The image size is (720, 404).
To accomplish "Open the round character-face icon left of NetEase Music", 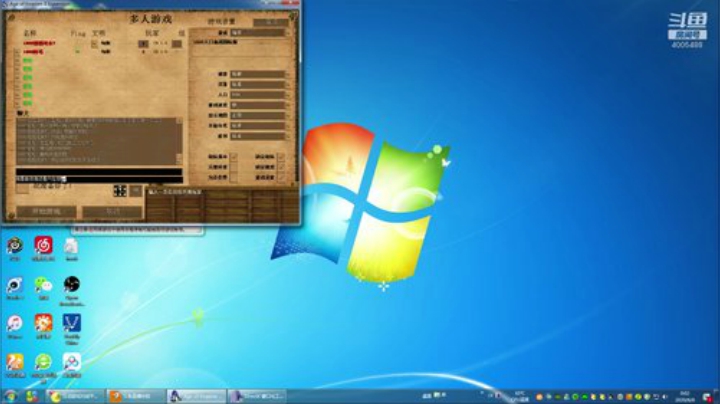I will (15, 246).
